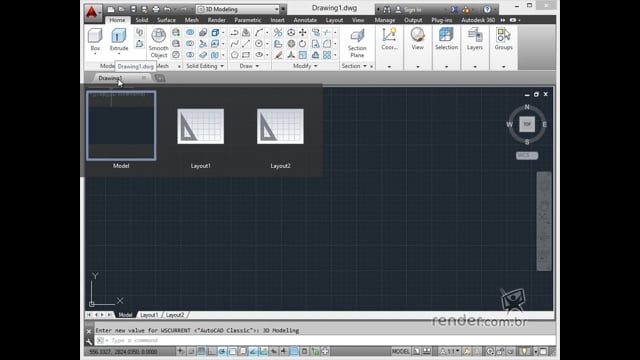Select the Model preview thumbnail
The width and height of the screenshot is (640, 360).
pyautogui.click(x=121, y=125)
